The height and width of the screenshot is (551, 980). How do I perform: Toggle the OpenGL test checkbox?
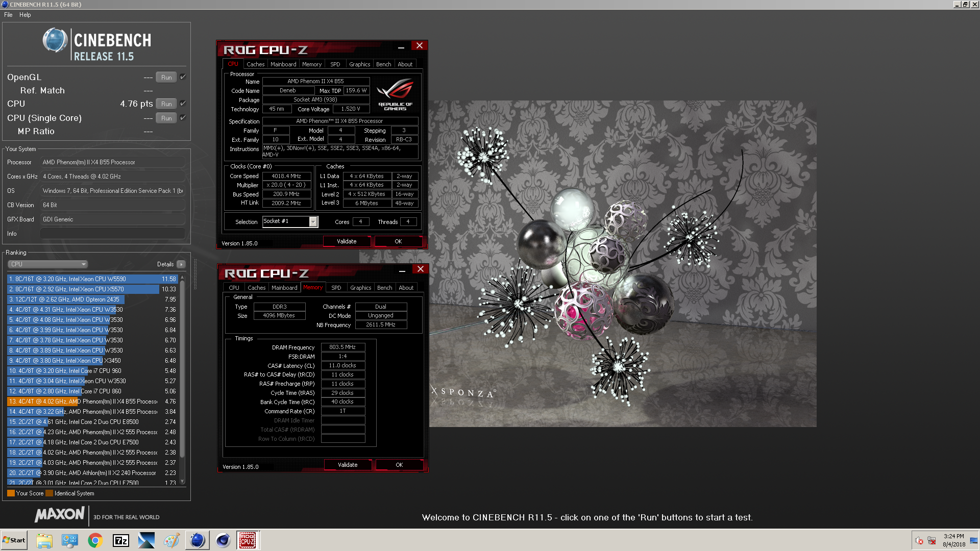point(183,77)
